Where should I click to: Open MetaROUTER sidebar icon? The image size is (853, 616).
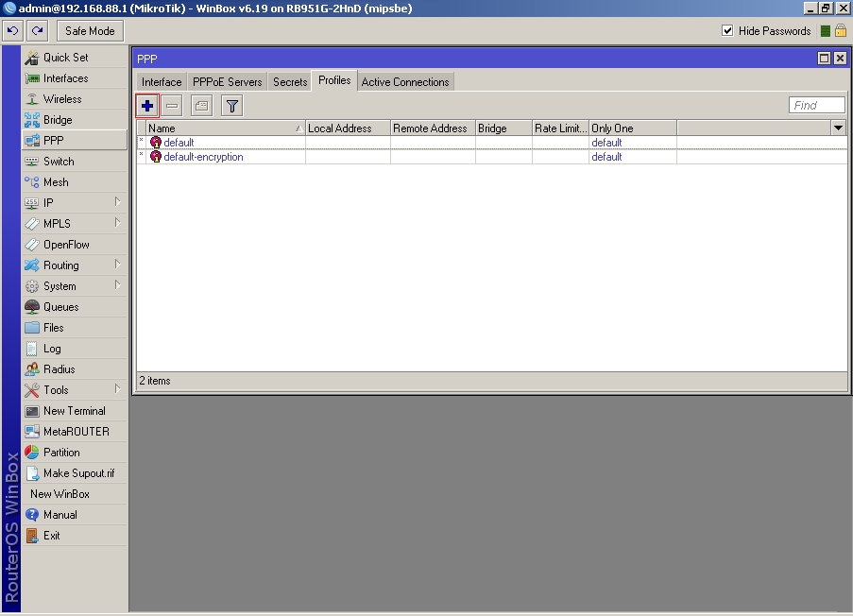(32, 432)
